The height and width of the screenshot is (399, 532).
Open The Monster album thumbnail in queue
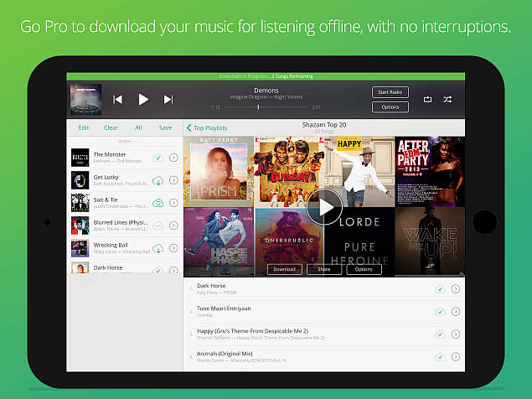point(80,158)
